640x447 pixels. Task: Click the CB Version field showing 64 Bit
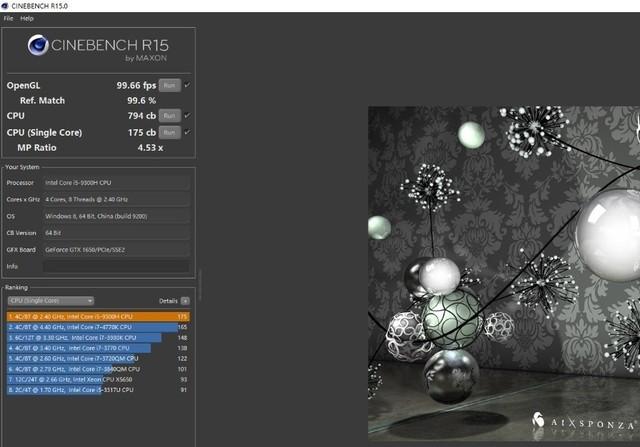point(116,233)
